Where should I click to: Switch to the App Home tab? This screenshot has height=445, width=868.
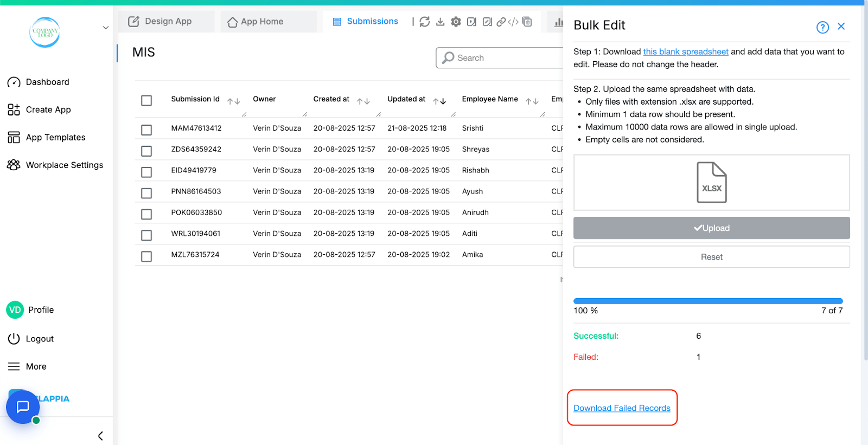coord(268,22)
